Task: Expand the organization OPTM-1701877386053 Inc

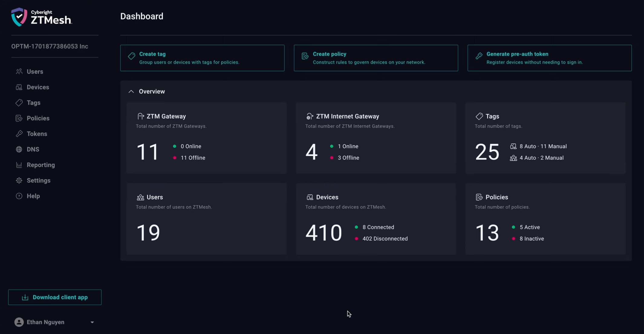Action: 50,46
